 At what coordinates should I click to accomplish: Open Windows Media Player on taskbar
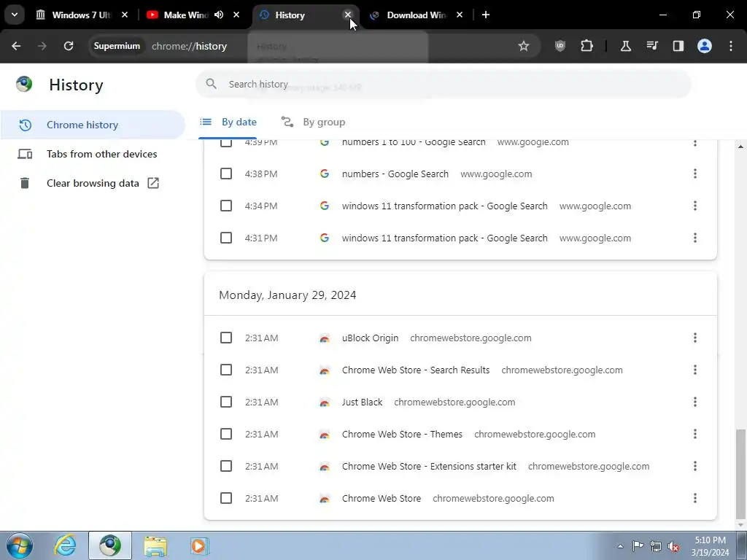200,545
